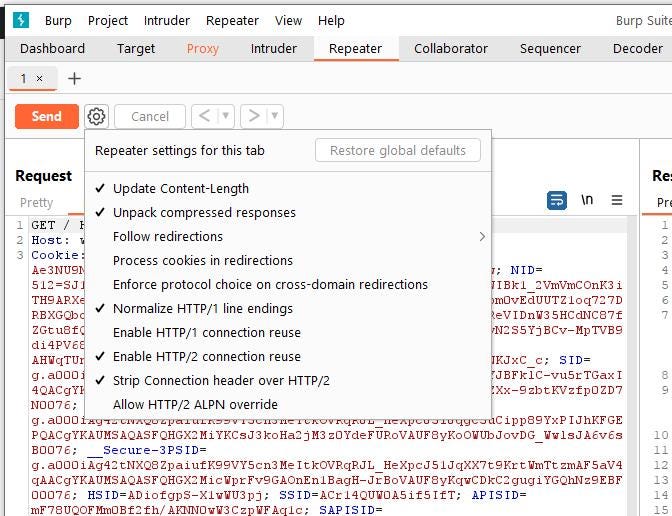Toggle Update Content-Length option
This screenshot has height=516, width=672.
(288, 189)
